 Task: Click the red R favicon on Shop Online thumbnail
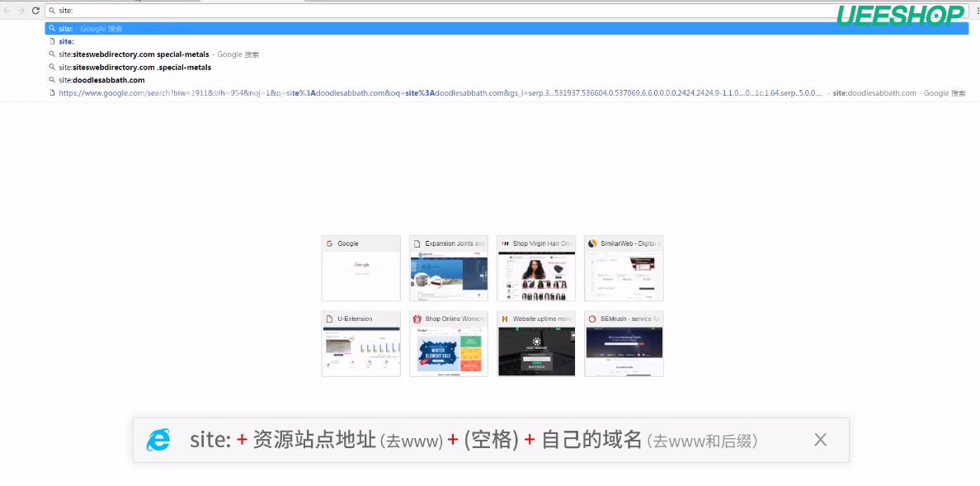(416, 318)
